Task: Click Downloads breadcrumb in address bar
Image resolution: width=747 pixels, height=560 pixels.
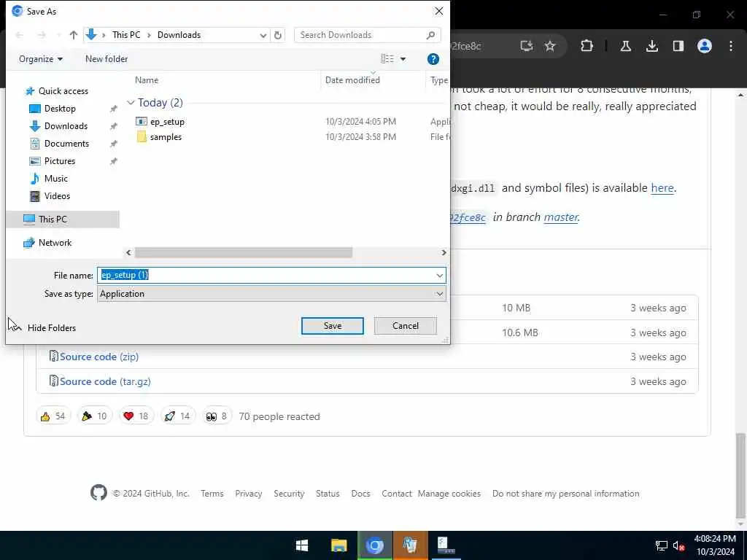Action: 179,35
